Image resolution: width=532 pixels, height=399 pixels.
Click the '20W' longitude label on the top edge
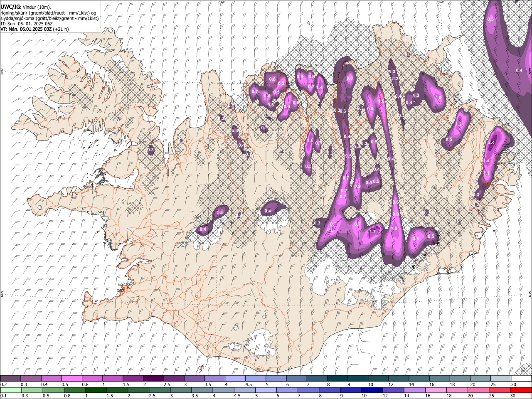coord(221,2)
